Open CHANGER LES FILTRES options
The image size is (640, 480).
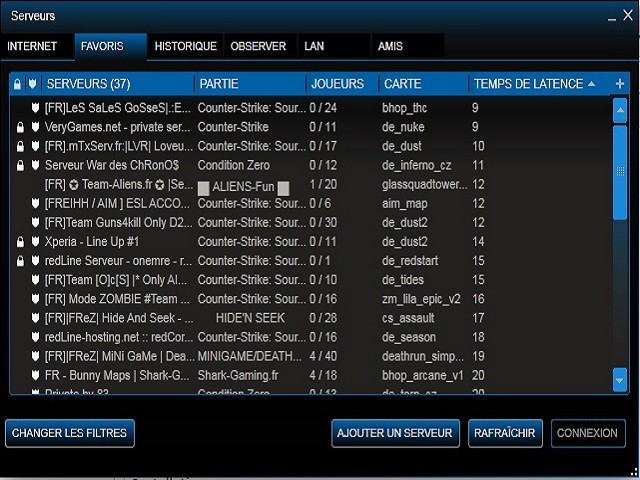(70, 433)
